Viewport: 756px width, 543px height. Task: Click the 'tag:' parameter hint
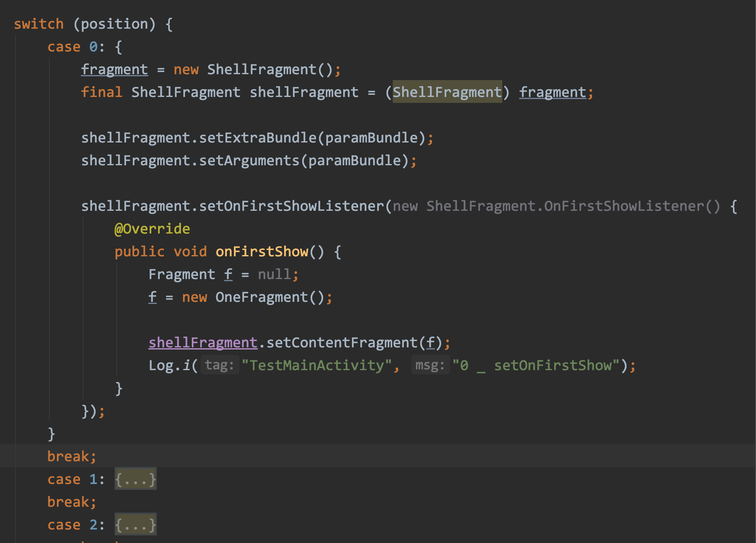(x=220, y=365)
